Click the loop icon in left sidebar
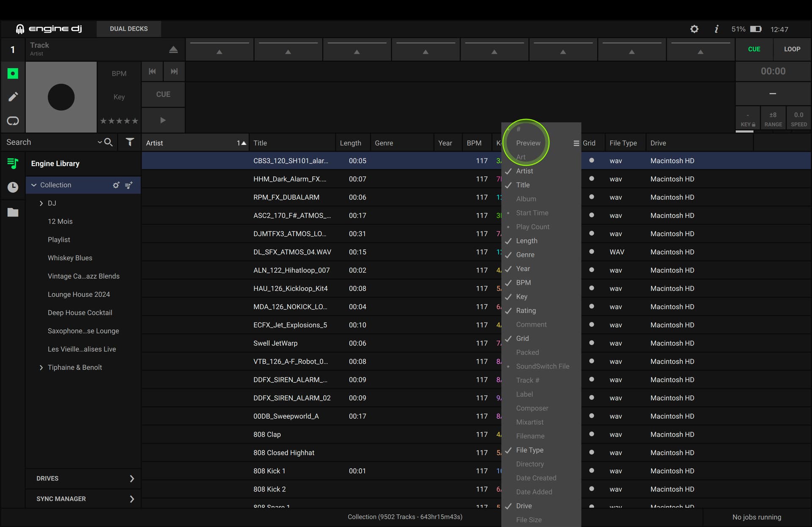This screenshot has height=527, width=812. pyautogui.click(x=13, y=121)
